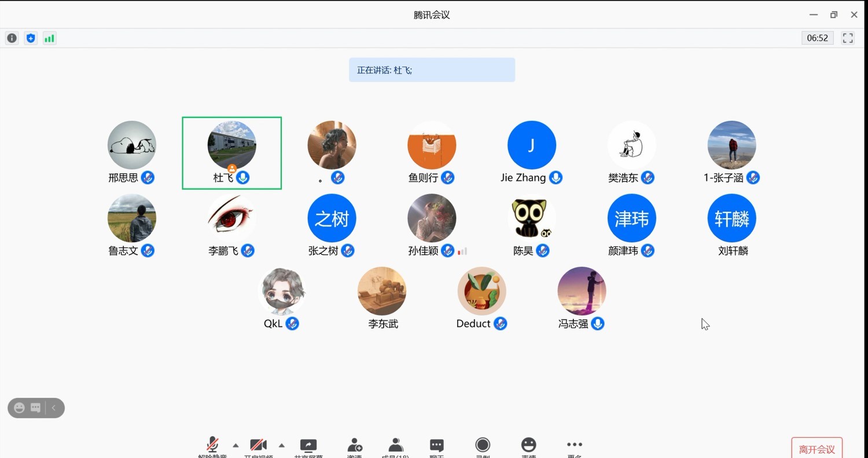The height and width of the screenshot is (458, 868).
Task: Click the emoji face in floating bar
Action: 19,408
